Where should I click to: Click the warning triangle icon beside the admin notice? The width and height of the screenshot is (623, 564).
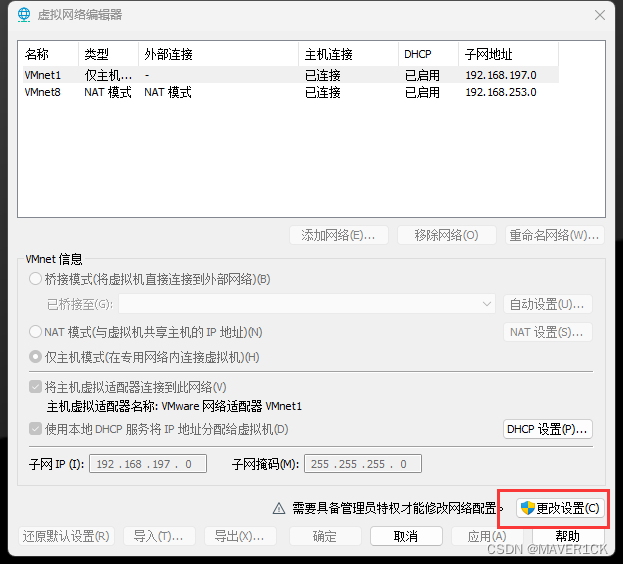(x=279, y=508)
